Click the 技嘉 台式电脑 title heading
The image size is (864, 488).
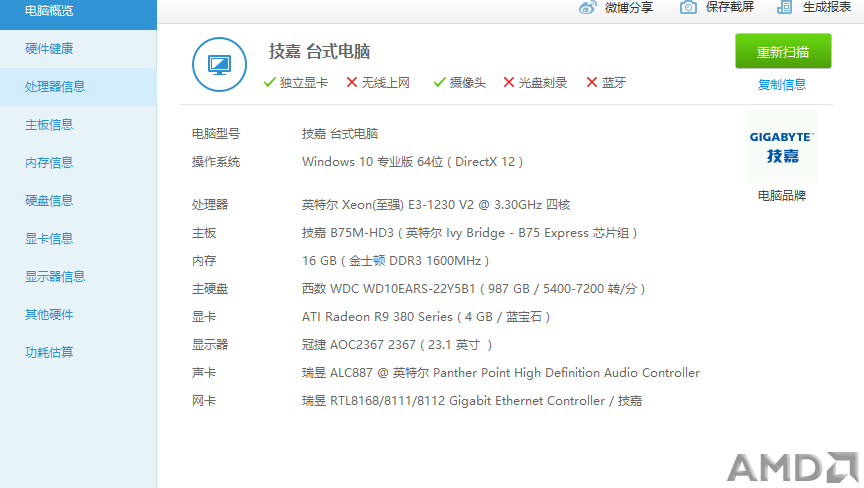319,51
